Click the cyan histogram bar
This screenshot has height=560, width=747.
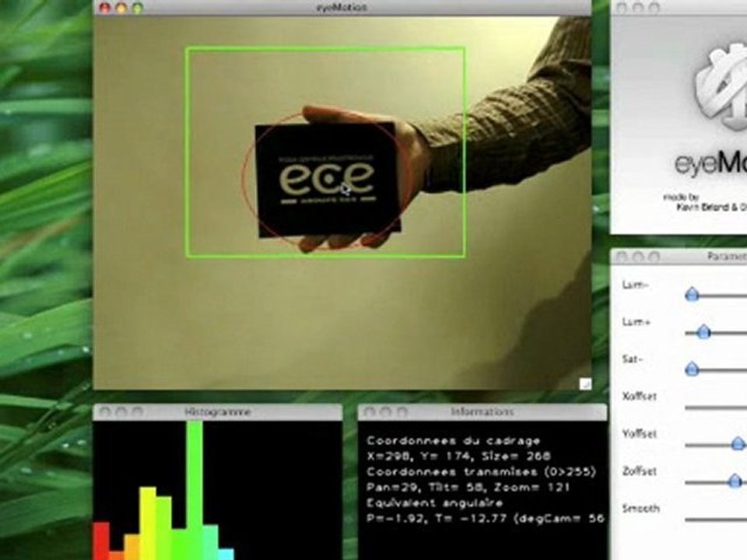coord(226,555)
